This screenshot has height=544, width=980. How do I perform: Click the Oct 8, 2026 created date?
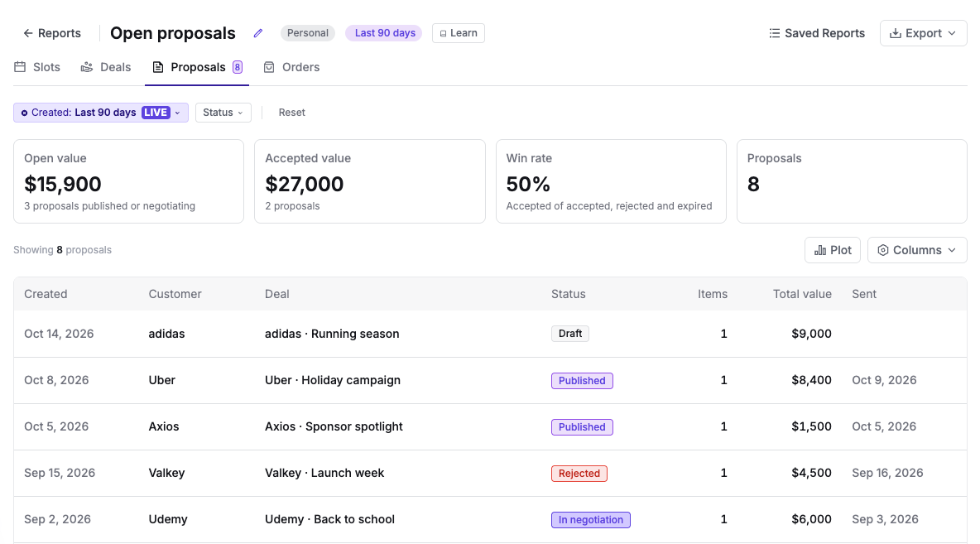point(56,380)
